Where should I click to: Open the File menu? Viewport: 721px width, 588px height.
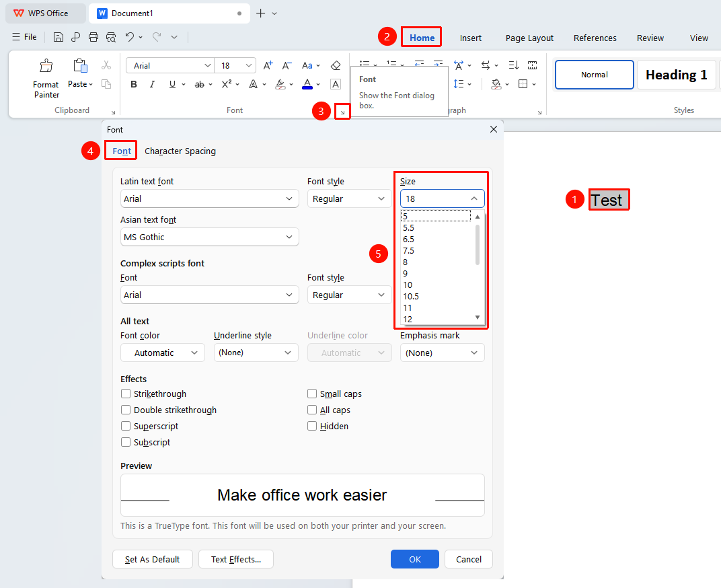(x=25, y=37)
